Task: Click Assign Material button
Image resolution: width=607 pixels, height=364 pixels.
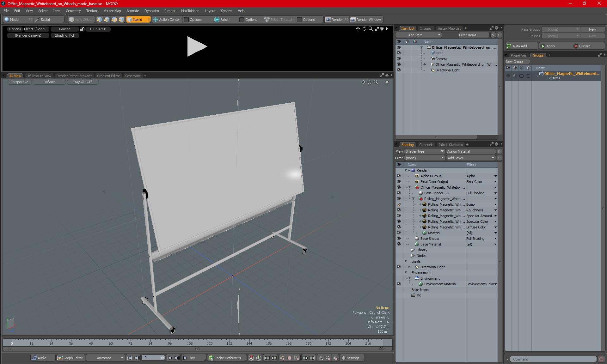Action: pyautogui.click(x=471, y=151)
